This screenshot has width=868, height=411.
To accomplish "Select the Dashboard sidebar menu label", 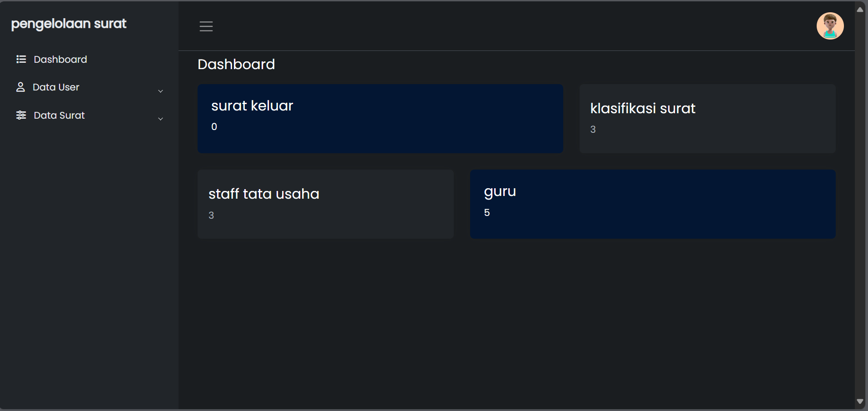I will [x=60, y=60].
